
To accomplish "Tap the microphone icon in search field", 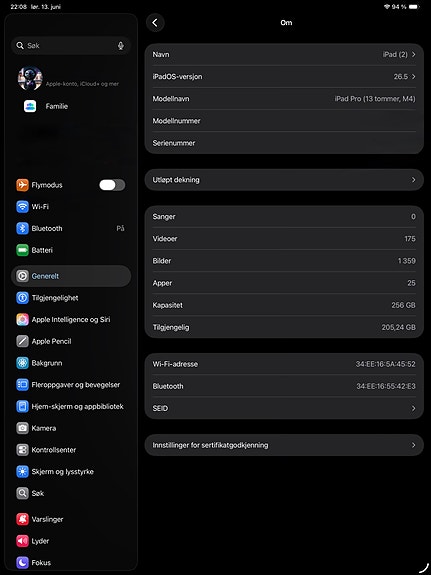I will (121, 46).
